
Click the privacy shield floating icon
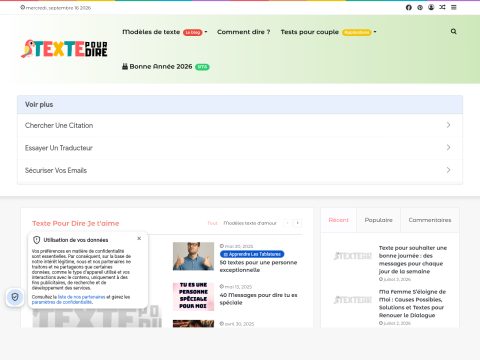coord(15,297)
